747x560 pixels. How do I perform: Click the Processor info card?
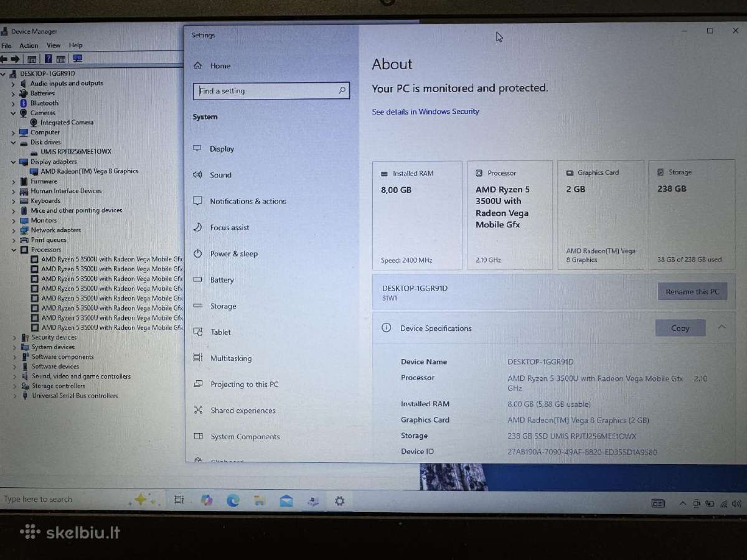510,215
